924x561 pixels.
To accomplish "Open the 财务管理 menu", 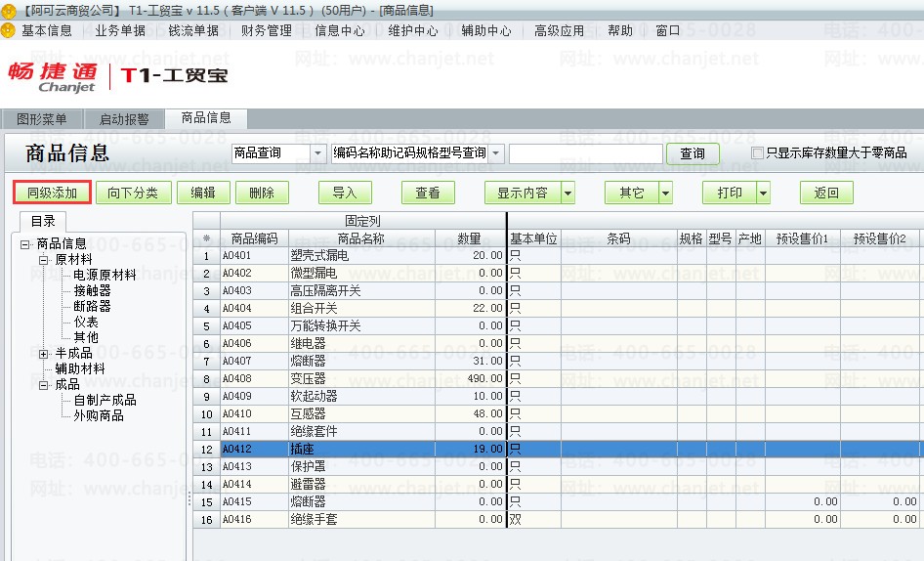I will pos(267,30).
